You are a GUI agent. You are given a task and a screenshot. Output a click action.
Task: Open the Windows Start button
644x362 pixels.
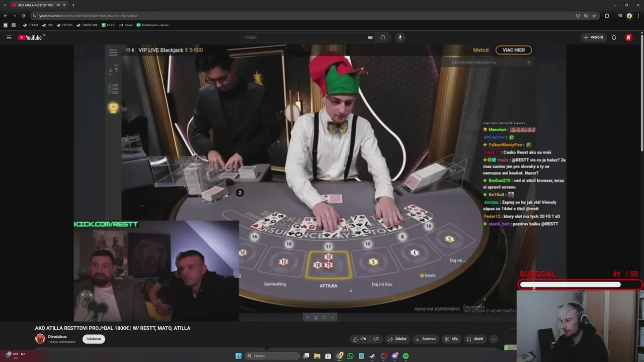[238, 356]
